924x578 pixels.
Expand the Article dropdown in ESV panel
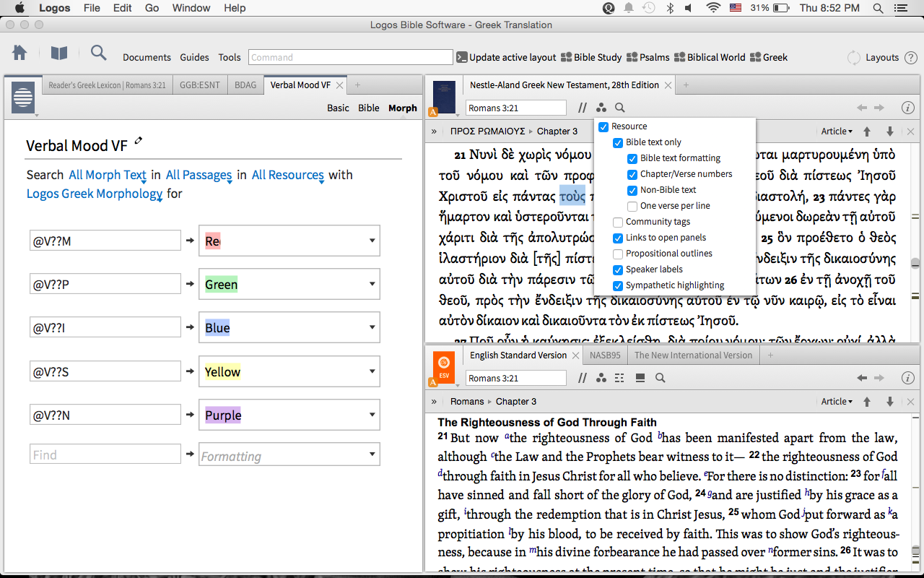click(x=837, y=402)
